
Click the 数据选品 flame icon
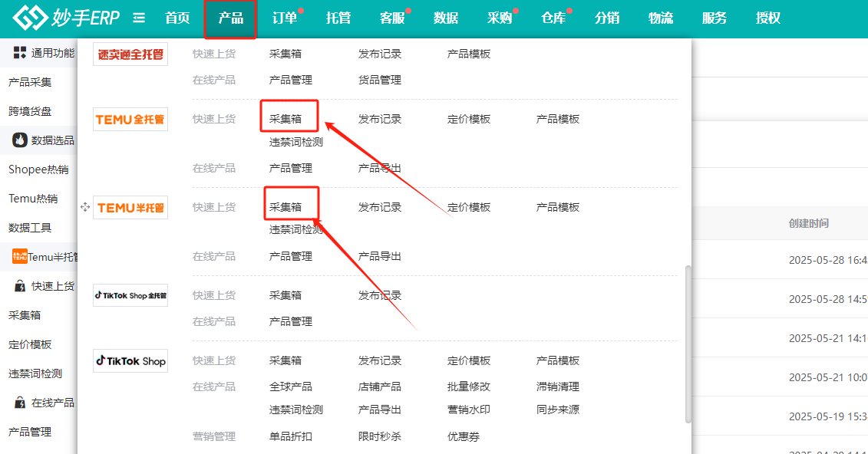coord(20,140)
